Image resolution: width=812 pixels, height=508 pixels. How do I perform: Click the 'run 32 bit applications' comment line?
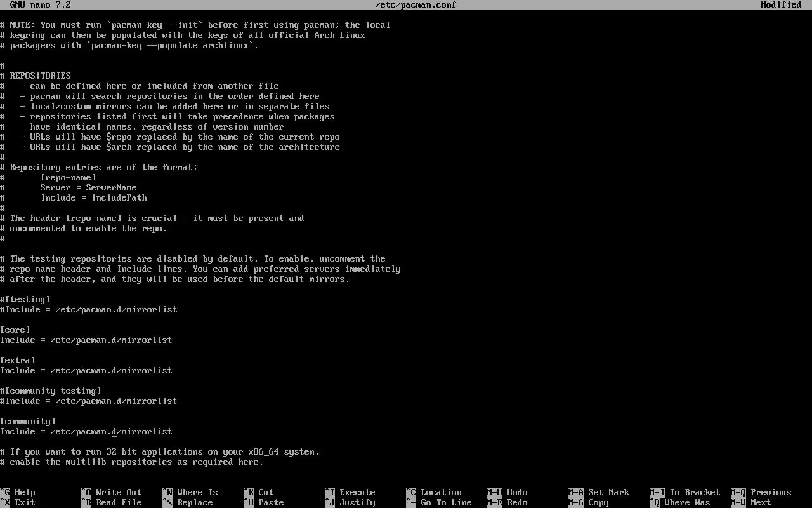point(160,451)
